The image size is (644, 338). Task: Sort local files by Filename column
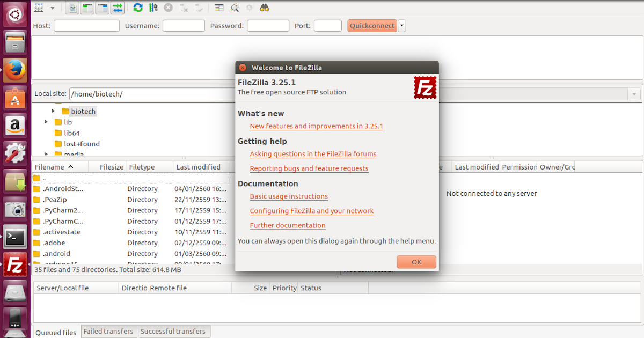pos(60,167)
